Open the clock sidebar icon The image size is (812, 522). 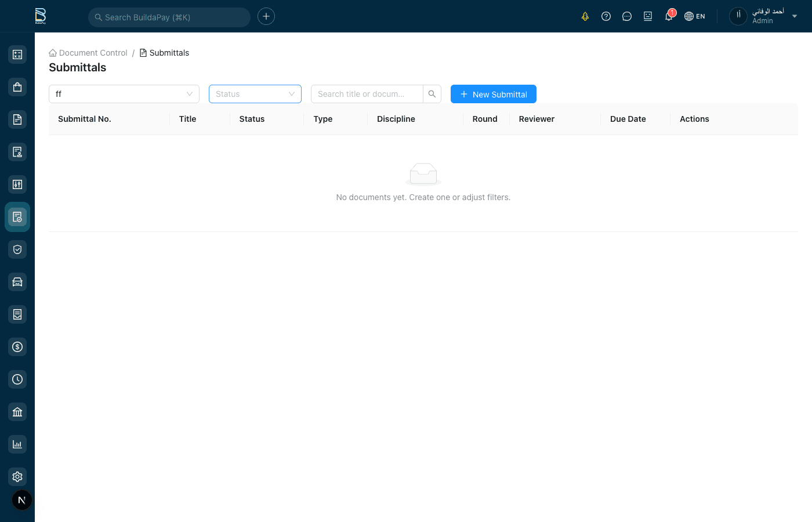point(17,379)
